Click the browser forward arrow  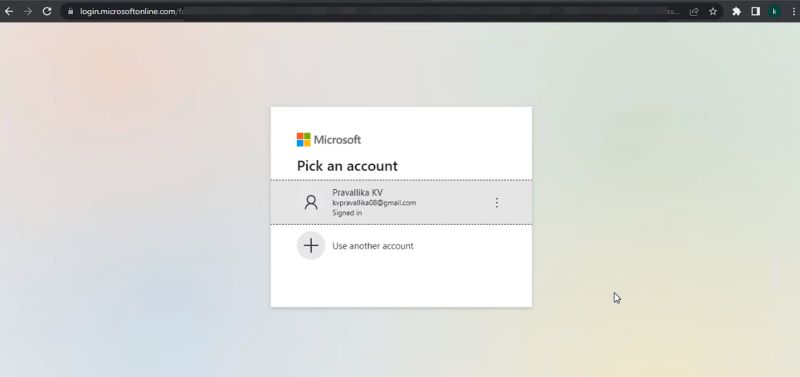click(28, 11)
